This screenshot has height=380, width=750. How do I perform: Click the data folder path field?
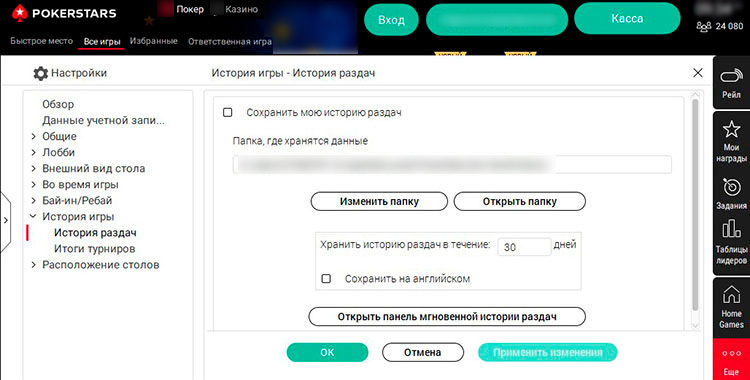[452, 165]
